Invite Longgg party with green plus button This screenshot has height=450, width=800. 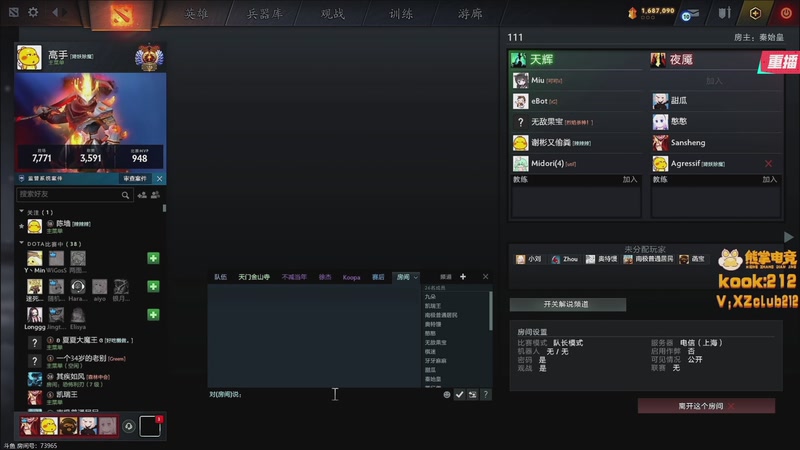click(x=153, y=314)
